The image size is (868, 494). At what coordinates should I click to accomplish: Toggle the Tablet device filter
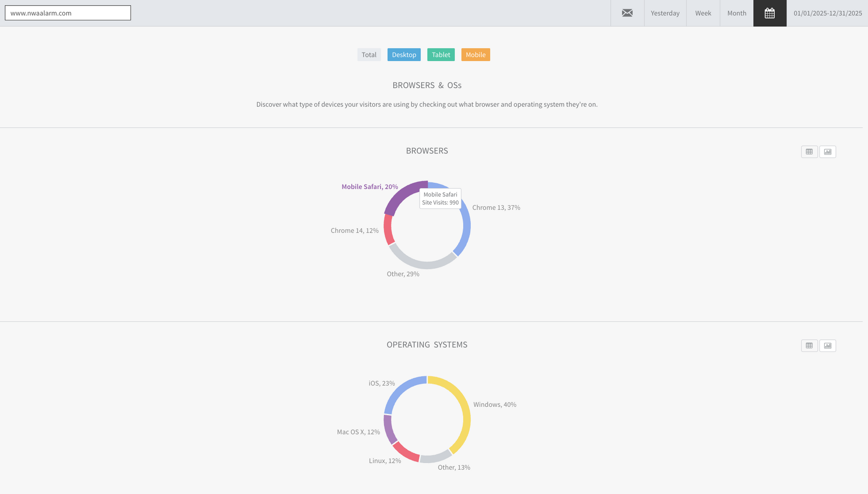tap(441, 55)
